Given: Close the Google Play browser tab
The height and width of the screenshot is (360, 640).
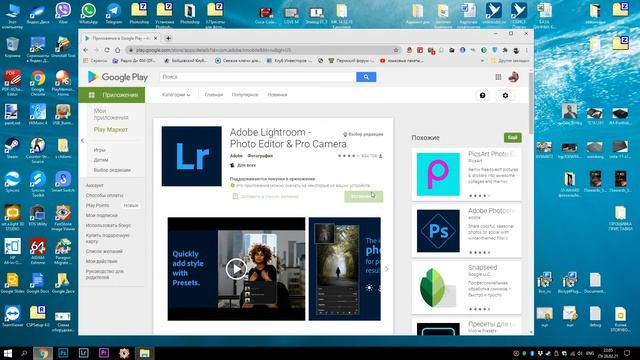Looking at the screenshot, I should click(x=156, y=38).
